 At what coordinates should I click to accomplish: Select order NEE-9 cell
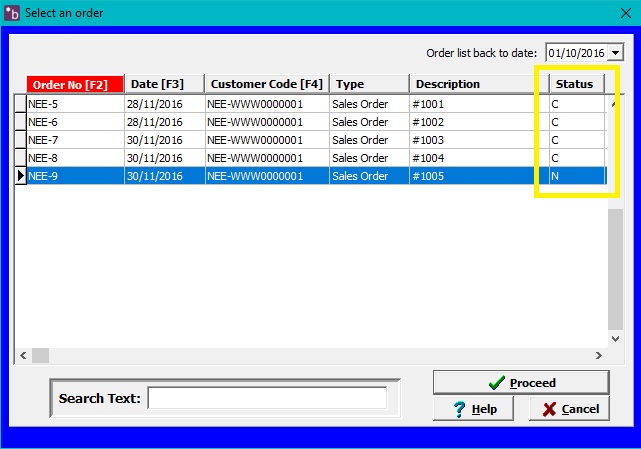click(75, 176)
